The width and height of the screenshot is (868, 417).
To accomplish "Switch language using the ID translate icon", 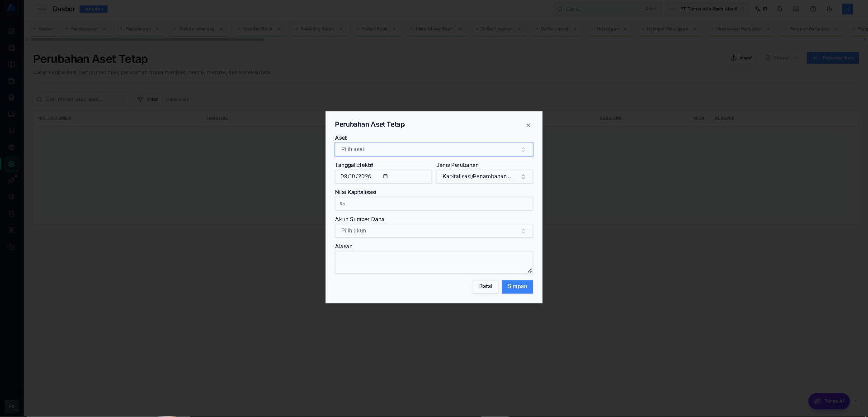I will click(761, 9).
